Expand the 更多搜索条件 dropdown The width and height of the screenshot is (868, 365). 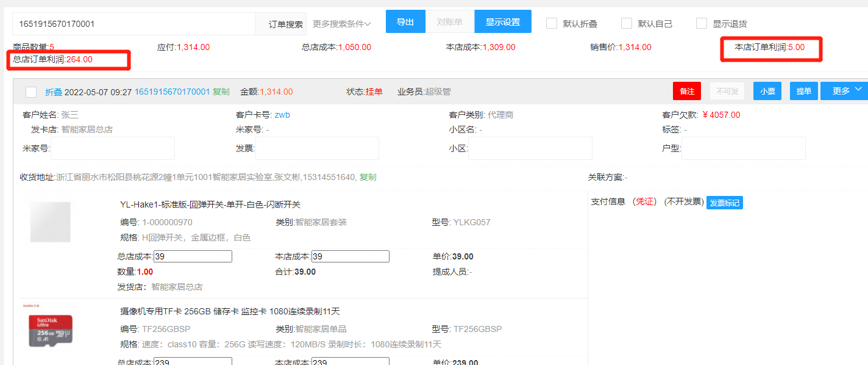pyautogui.click(x=342, y=24)
